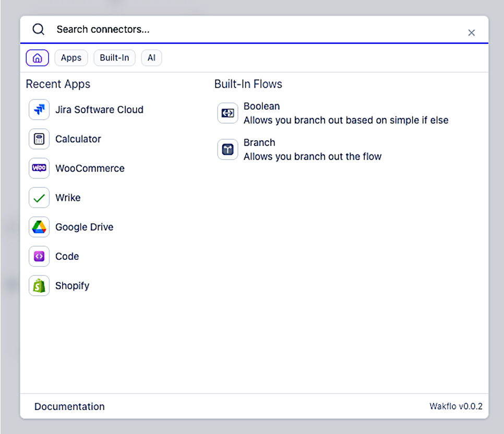Select the AI filter tab

tap(151, 57)
